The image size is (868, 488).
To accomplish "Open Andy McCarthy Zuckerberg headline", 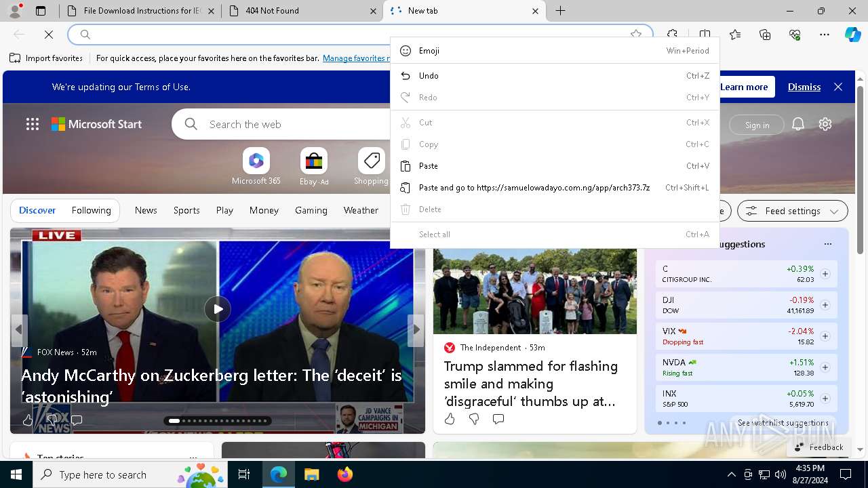I will [x=212, y=386].
